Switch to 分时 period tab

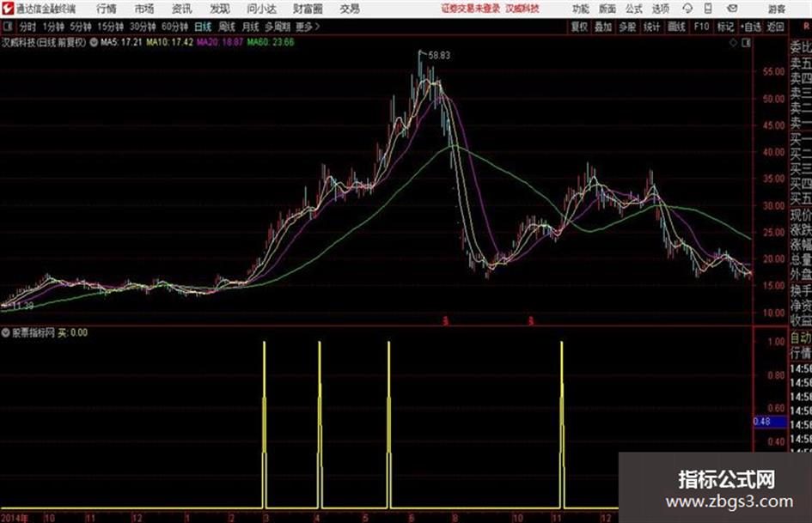pos(28,27)
